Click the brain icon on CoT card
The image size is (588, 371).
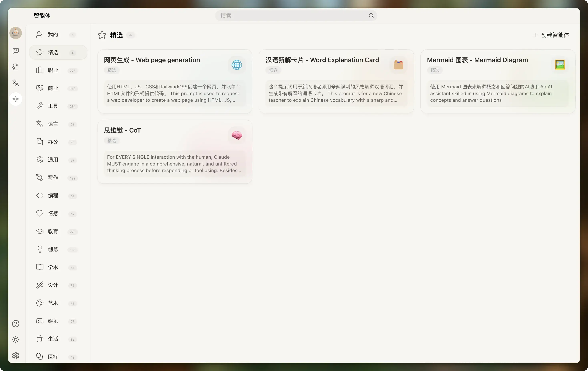[237, 135]
